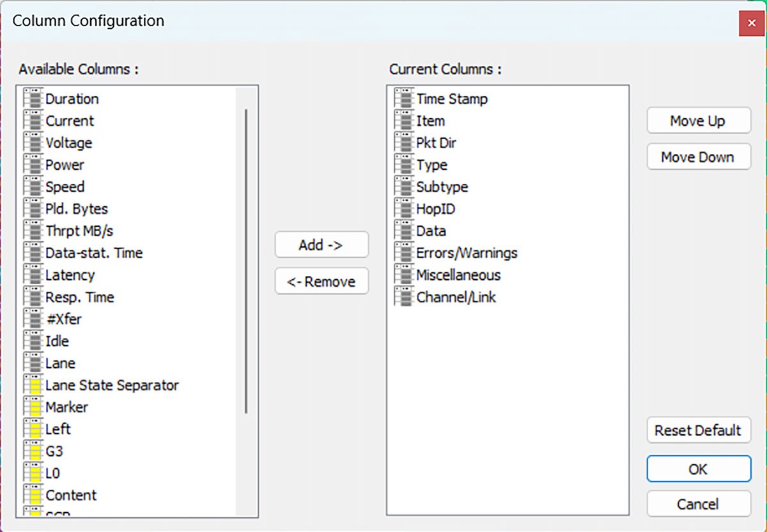Click the column icon beside Current
Screen dimensions: 767x532
[x=33, y=121]
